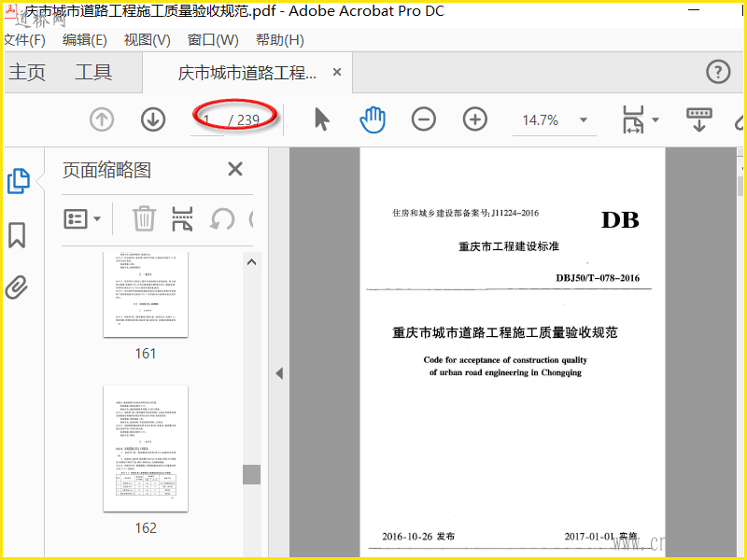Open the Help question mark icon
The width and height of the screenshot is (747, 560).
click(718, 72)
